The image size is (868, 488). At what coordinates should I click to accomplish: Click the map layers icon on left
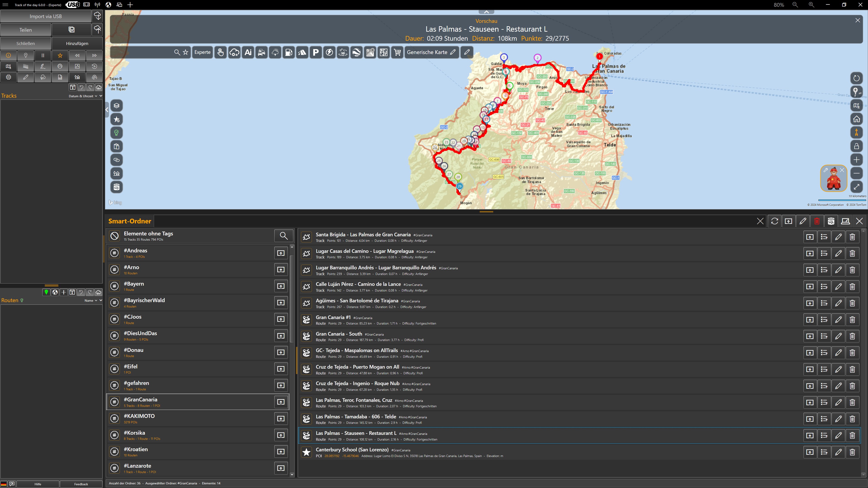[117, 105]
